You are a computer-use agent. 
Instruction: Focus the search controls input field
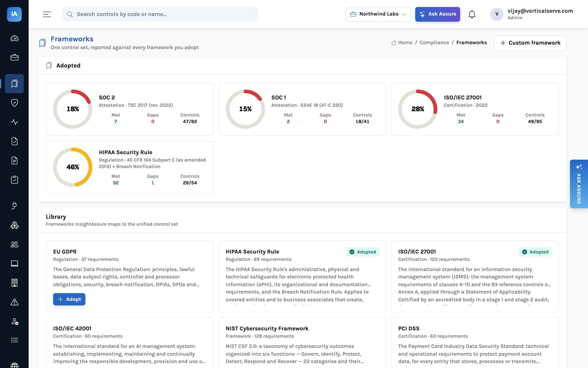pyautogui.click(x=160, y=14)
